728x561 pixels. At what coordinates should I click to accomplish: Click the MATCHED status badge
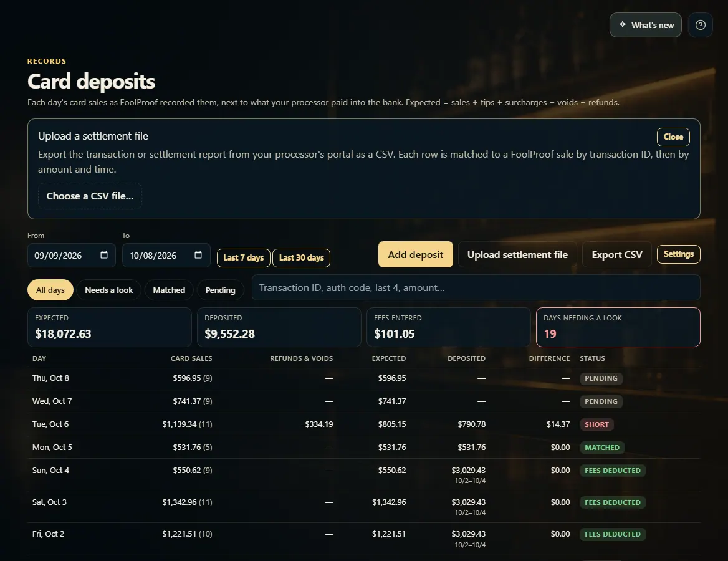coord(601,448)
